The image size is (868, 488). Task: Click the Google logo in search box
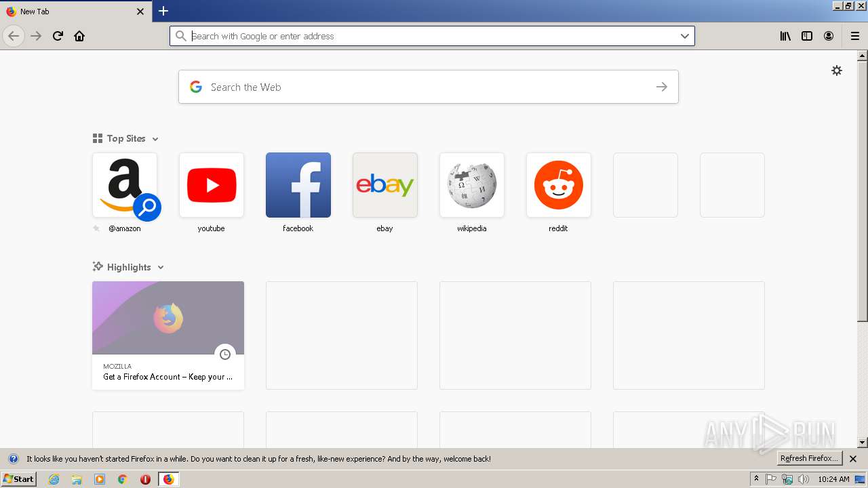[x=196, y=87]
